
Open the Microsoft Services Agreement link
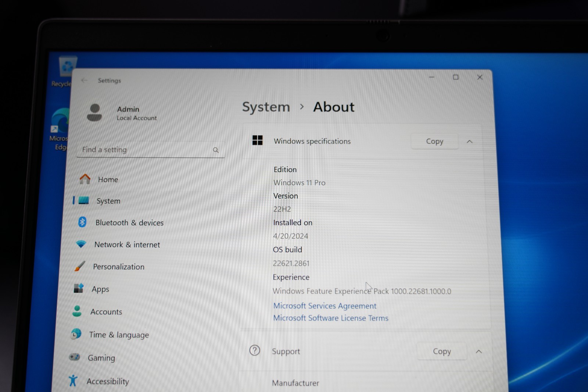point(325,306)
